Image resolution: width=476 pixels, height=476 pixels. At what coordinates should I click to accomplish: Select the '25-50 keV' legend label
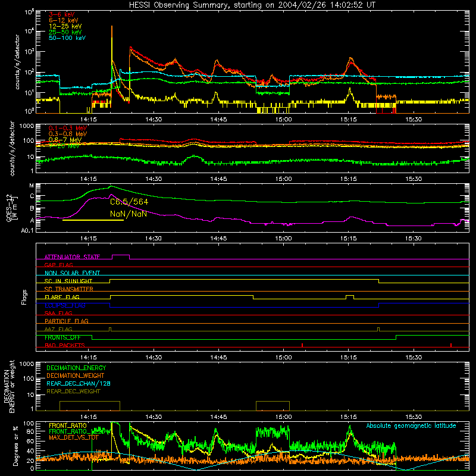[x=65, y=32]
